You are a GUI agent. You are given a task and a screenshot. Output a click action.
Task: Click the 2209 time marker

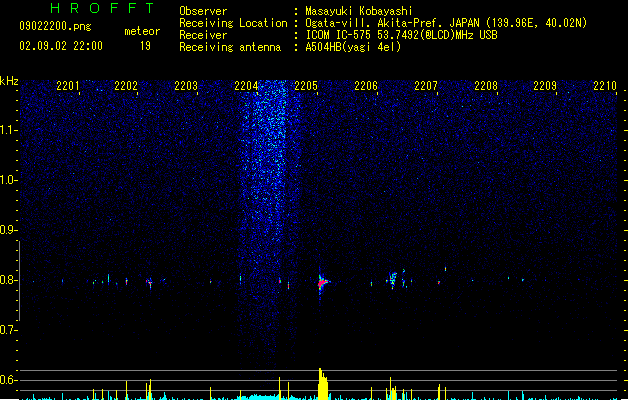[545, 85]
